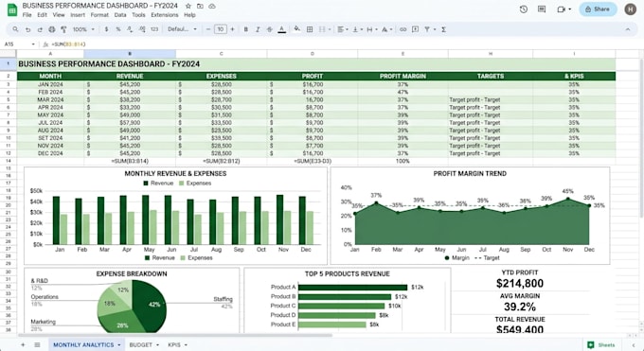The image size is (644, 351).
Task: Open the Insert menu
Action: tap(78, 15)
